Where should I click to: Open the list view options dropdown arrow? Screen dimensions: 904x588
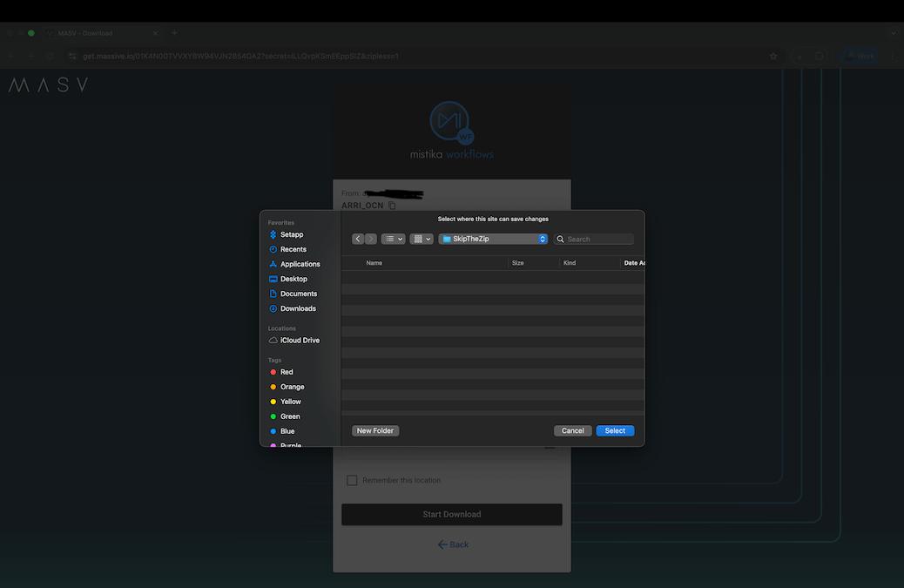coord(399,238)
